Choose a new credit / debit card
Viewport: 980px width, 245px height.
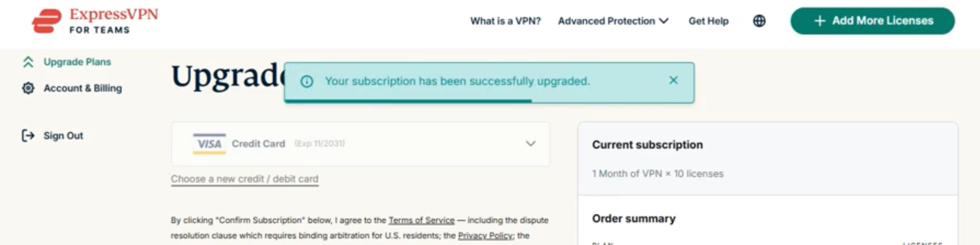pos(244,179)
